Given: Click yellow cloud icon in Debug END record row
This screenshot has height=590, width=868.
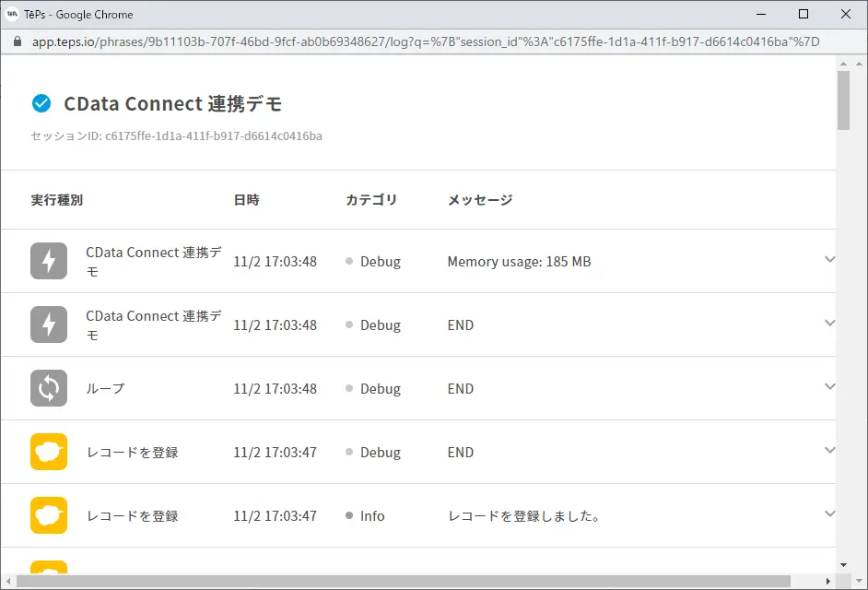Looking at the screenshot, I should click(49, 452).
